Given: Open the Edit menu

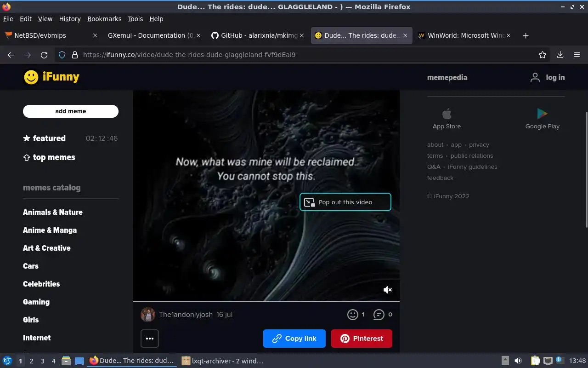Looking at the screenshot, I should click(26, 19).
